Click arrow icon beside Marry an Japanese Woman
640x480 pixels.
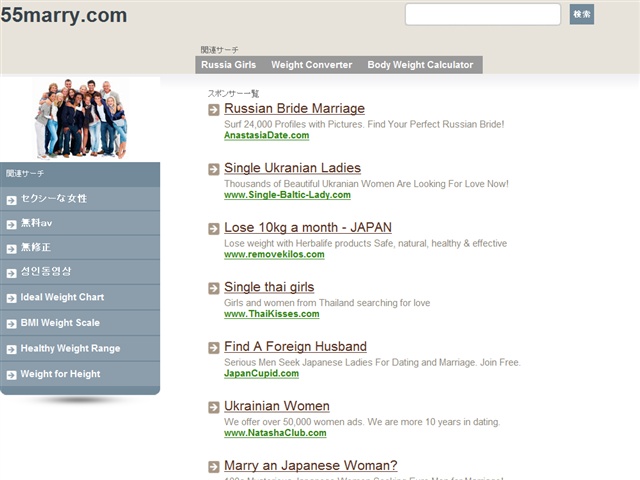tap(214, 467)
